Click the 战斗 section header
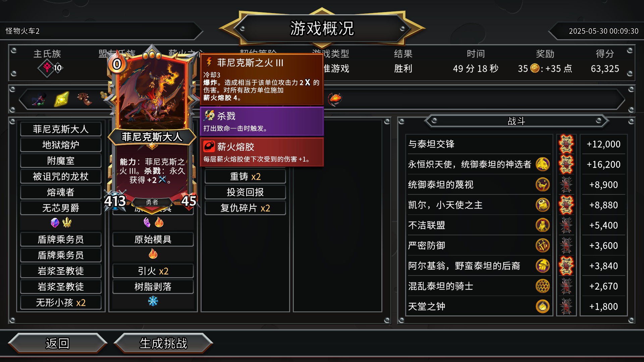 tap(516, 121)
